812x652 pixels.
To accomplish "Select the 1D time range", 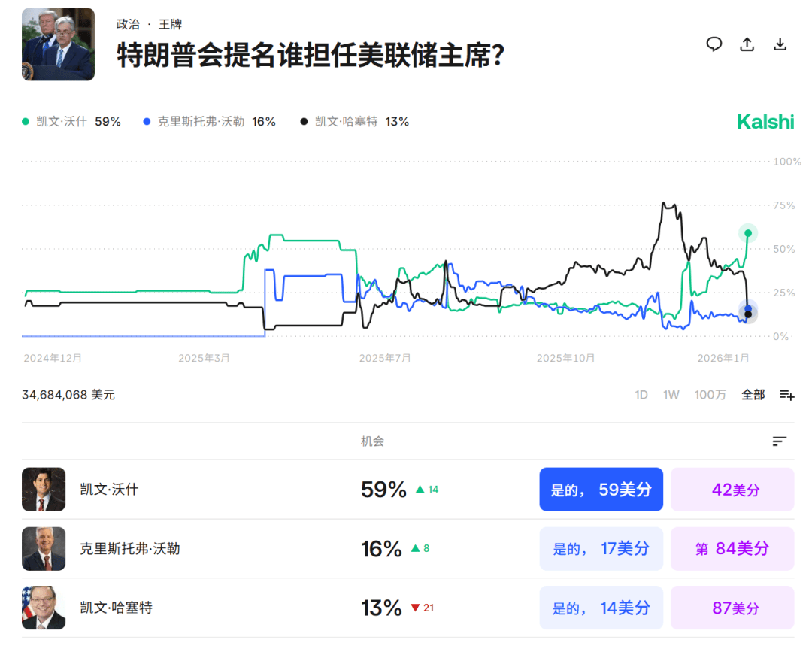I will coord(641,395).
